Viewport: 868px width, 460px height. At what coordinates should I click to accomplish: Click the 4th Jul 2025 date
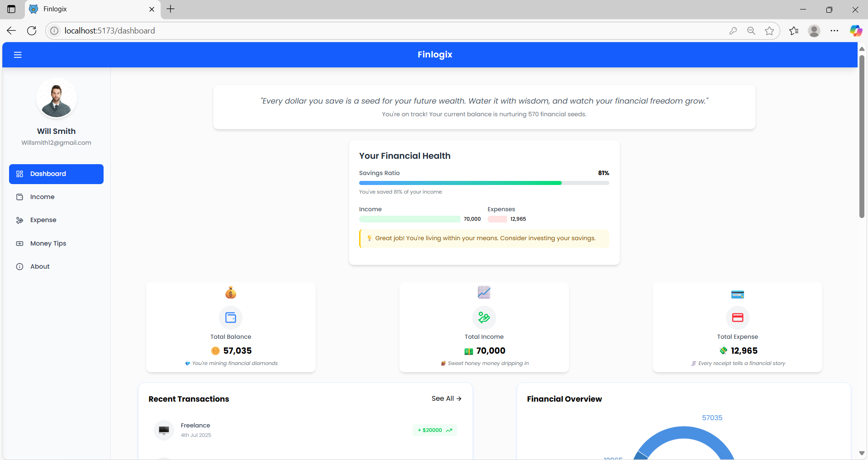pyautogui.click(x=196, y=435)
